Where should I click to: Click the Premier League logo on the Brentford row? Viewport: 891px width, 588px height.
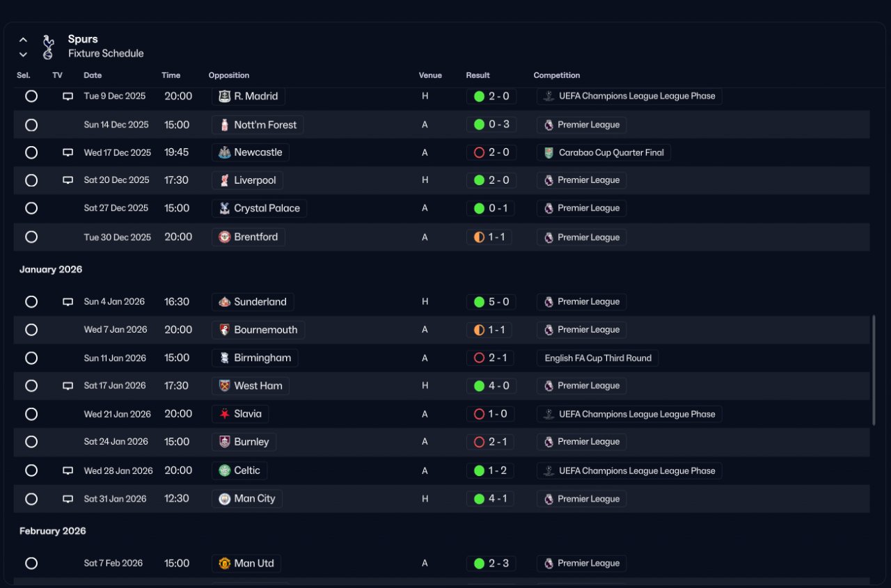(x=549, y=237)
